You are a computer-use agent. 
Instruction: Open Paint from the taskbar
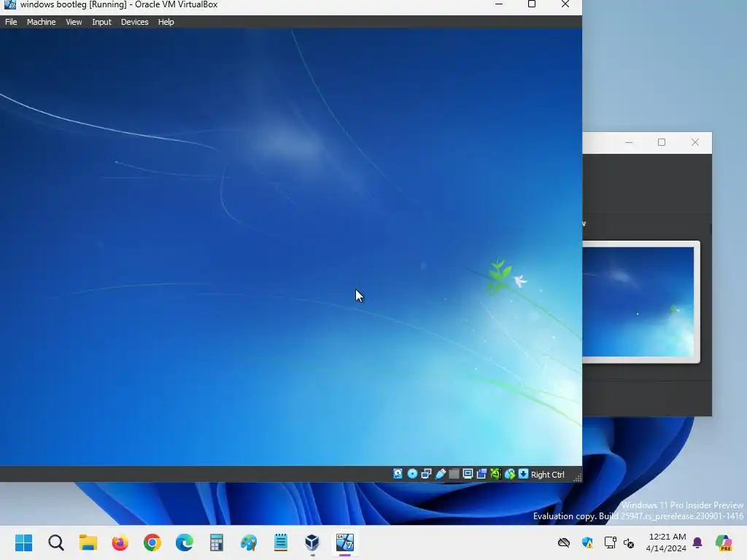249,542
